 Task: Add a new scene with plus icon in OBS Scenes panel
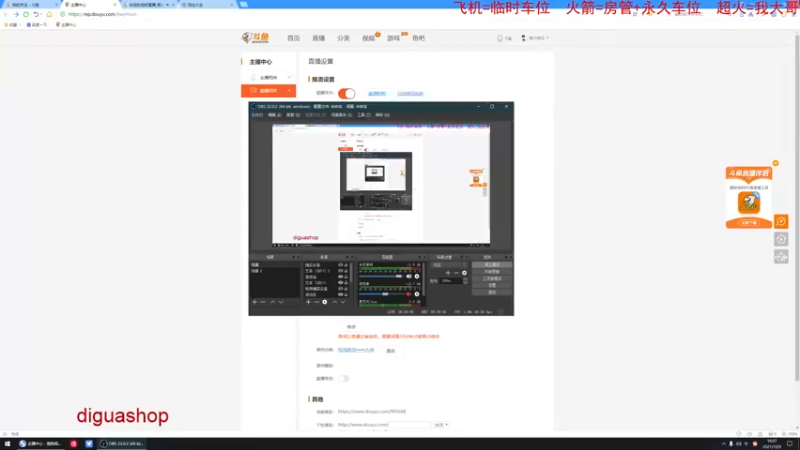click(255, 302)
